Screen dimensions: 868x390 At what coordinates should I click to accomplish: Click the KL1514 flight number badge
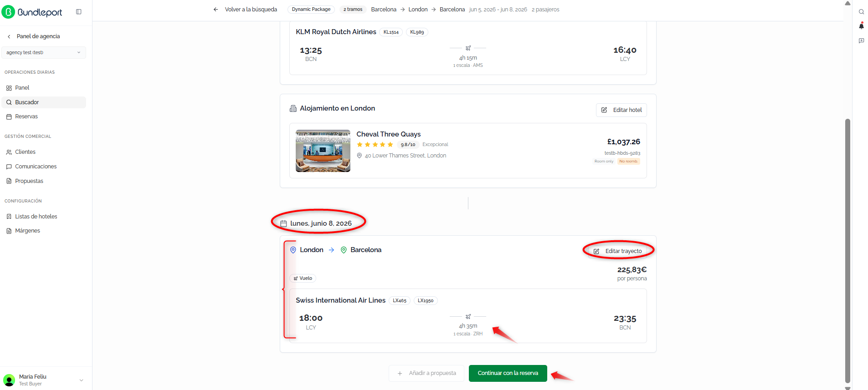[391, 32]
